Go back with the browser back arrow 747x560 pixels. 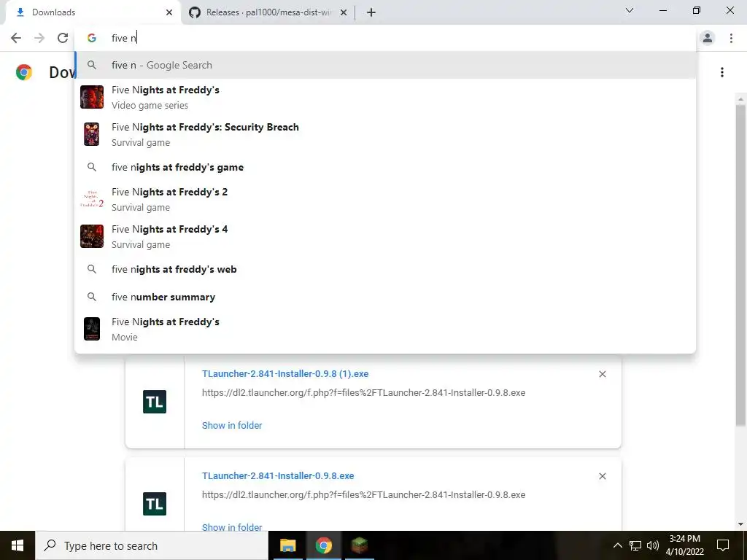pos(16,38)
